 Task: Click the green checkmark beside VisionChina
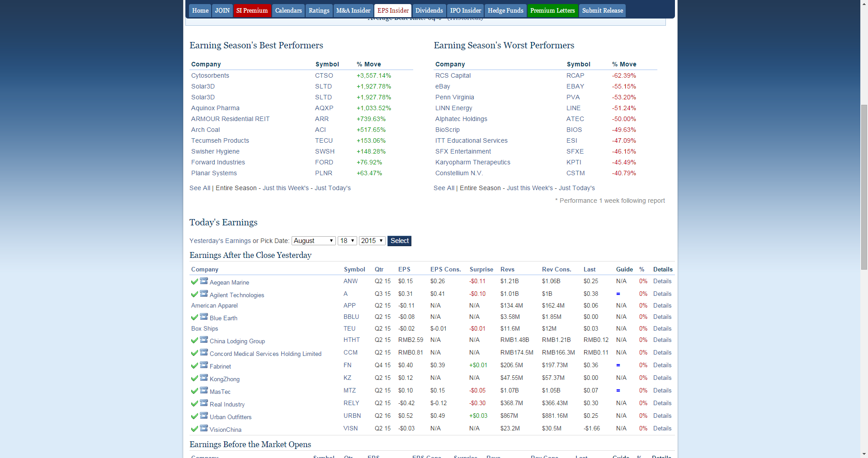coord(194,429)
